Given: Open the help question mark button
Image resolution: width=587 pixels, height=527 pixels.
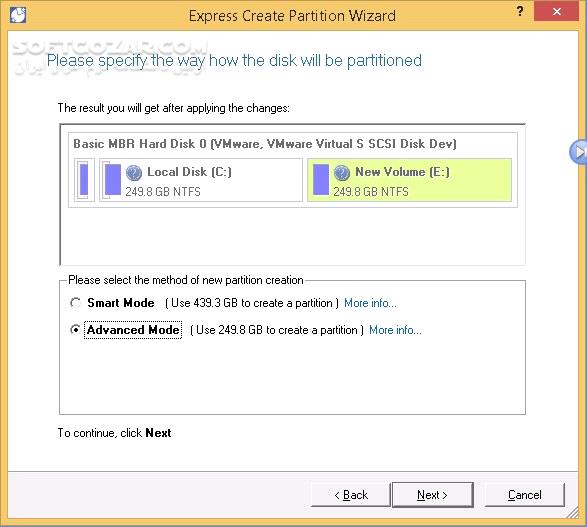Looking at the screenshot, I should 520,11.
